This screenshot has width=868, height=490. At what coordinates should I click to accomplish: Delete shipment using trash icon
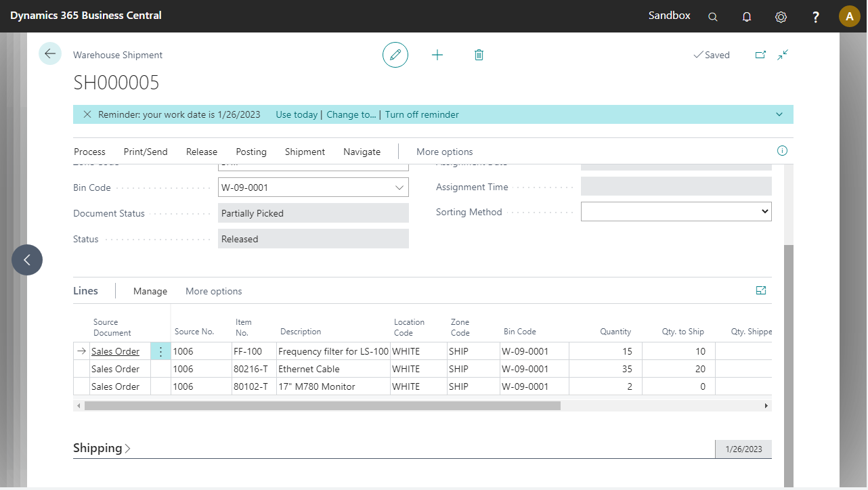[x=479, y=55]
